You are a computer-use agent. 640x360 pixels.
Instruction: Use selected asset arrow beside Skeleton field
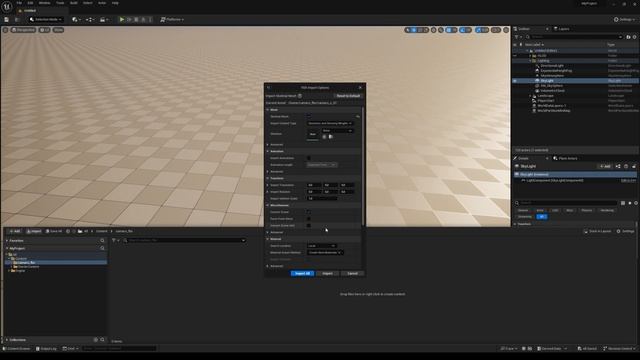pos(324,137)
